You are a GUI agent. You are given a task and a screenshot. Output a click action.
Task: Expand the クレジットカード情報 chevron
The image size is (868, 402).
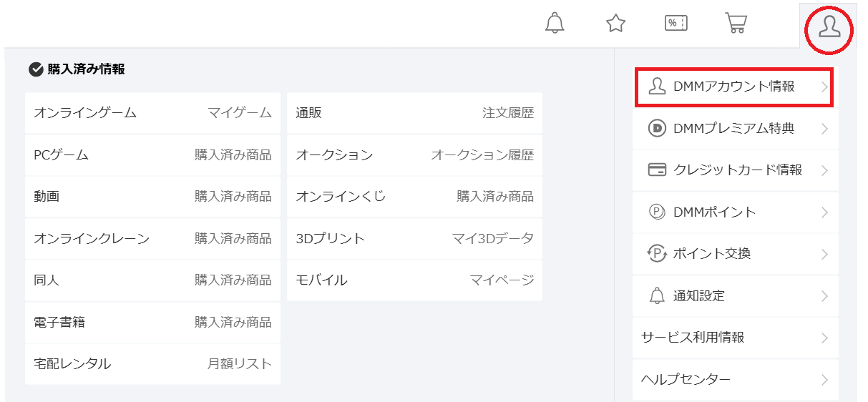click(824, 170)
